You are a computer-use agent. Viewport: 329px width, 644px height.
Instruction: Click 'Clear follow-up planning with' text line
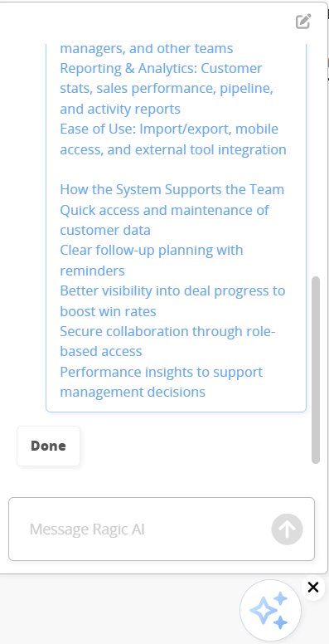[152, 250]
